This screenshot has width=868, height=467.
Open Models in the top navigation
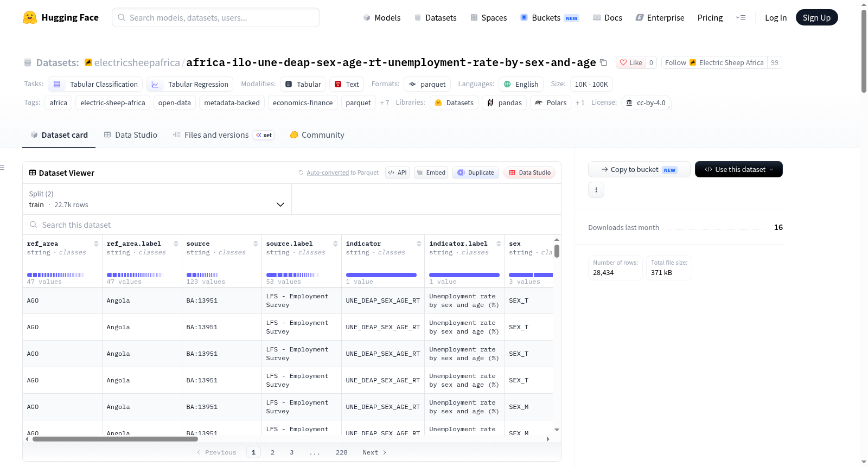tap(381, 17)
